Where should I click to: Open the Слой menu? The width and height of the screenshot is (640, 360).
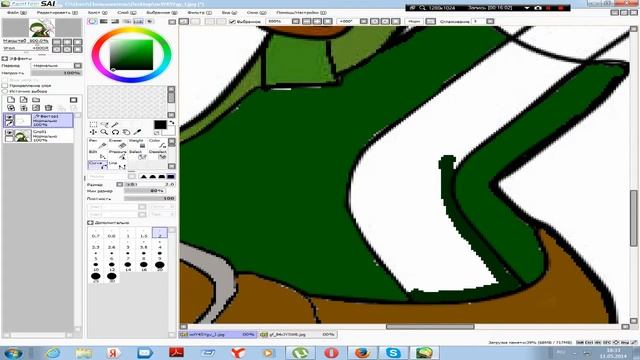click(127, 13)
